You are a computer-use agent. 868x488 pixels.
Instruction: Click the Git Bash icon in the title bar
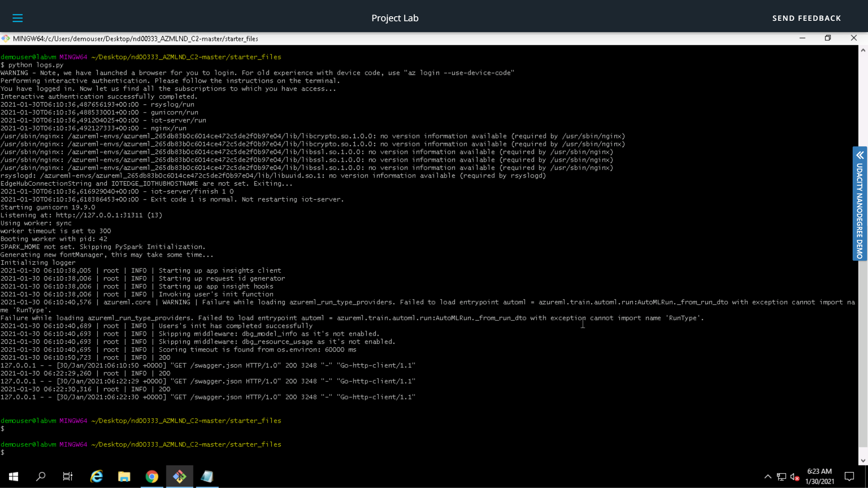[5, 38]
